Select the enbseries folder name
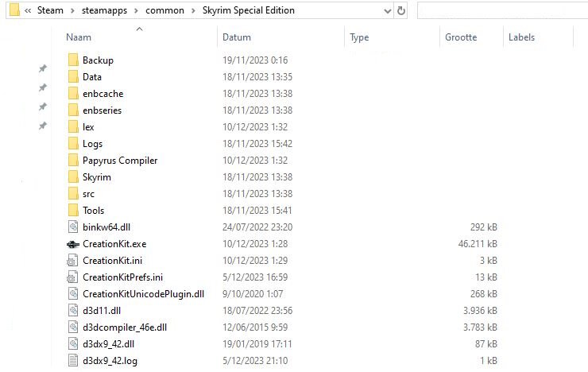 (102, 110)
